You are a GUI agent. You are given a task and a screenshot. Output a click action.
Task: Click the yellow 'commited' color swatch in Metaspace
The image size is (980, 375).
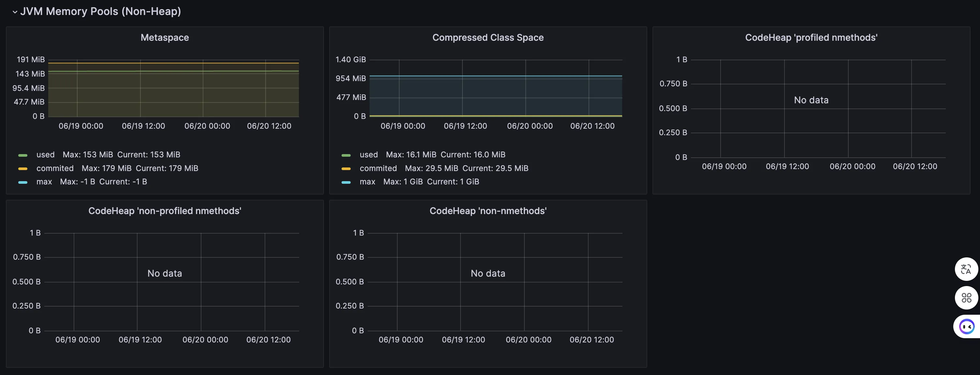coord(23,168)
